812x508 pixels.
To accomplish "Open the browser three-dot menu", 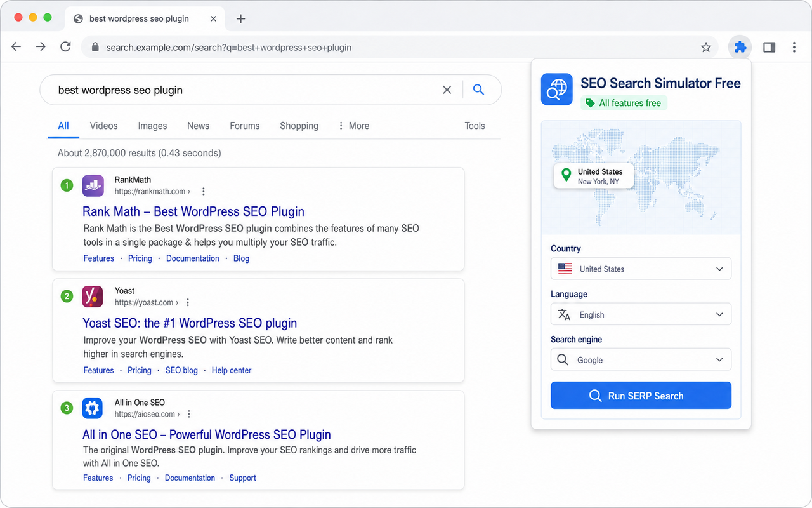I will (x=794, y=47).
